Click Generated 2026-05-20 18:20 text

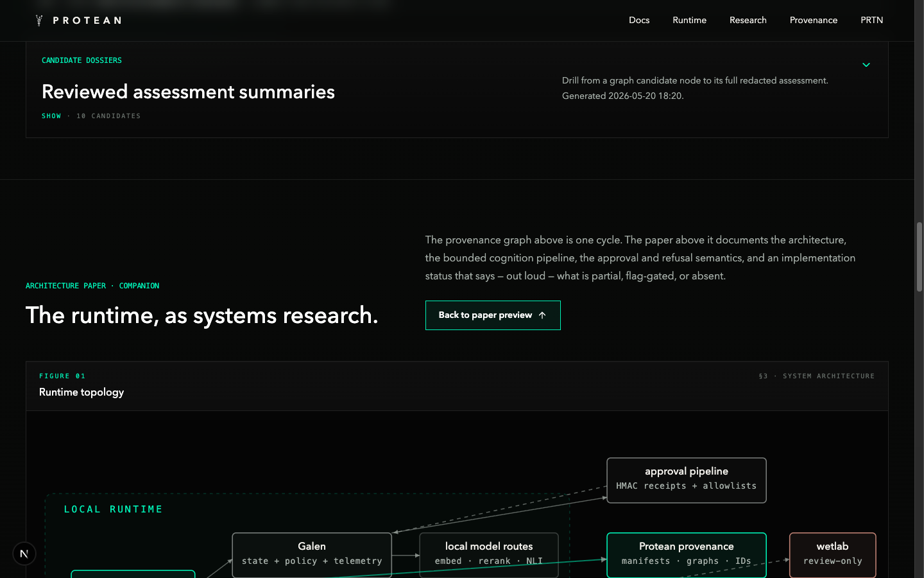pyautogui.click(x=622, y=96)
